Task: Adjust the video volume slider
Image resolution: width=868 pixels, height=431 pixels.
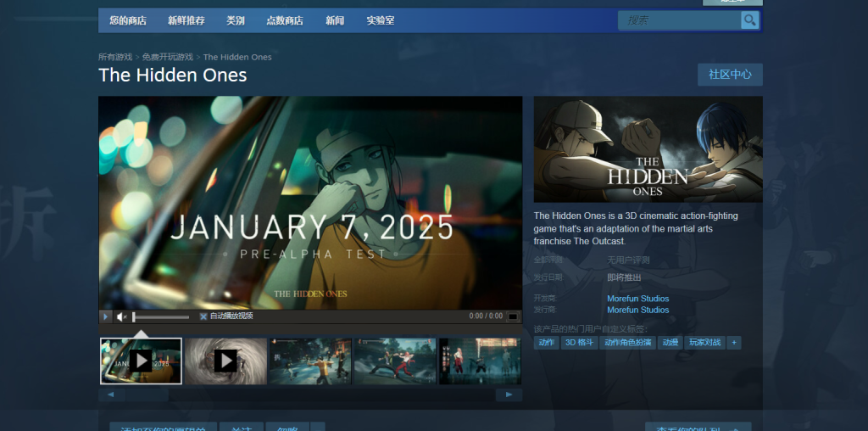Action: click(160, 316)
